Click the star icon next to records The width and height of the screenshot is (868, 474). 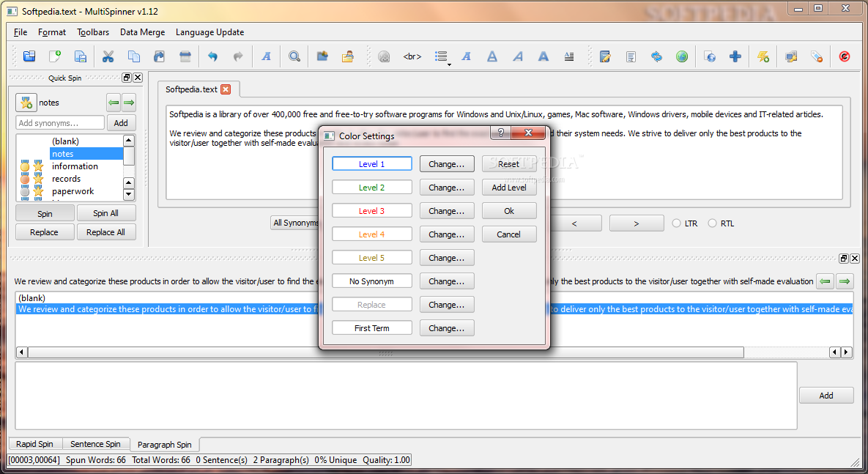[x=38, y=178]
